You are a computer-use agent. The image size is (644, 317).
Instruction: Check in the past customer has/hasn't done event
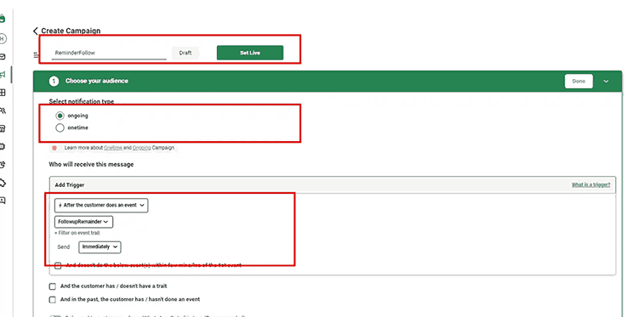(x=52, y=300)
